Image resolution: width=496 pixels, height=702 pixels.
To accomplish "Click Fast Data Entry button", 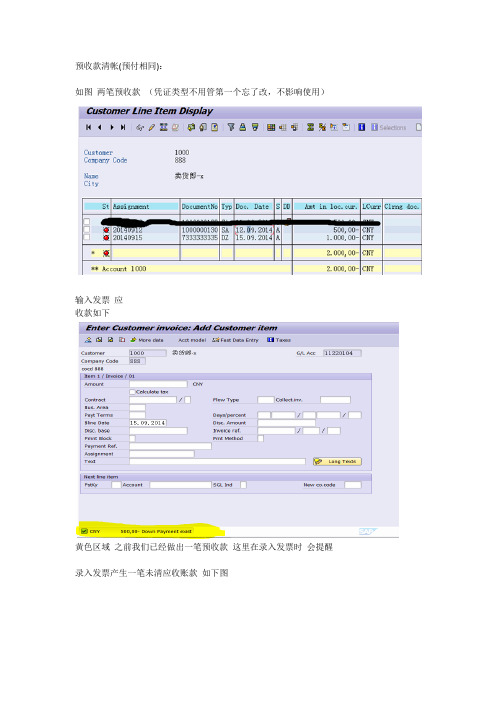I will tap(235, 340).
